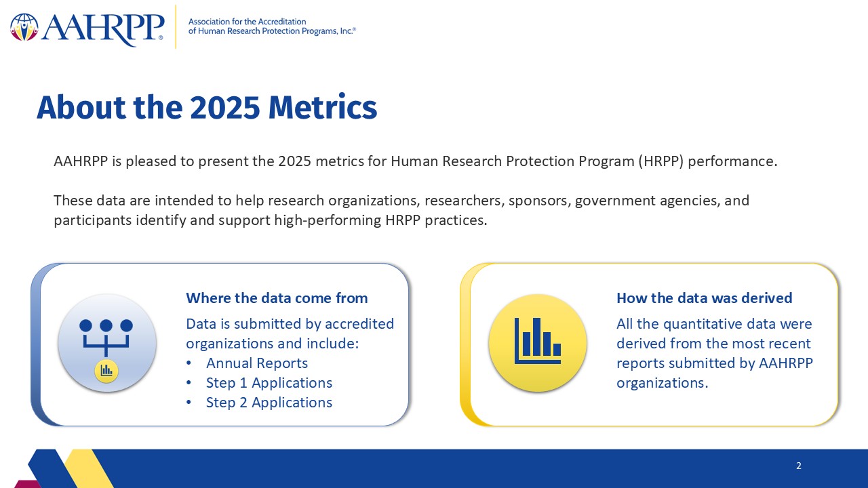868x488 pixels.
Task: Click the yellow bar chart circle icon
Action: [538, 343]
